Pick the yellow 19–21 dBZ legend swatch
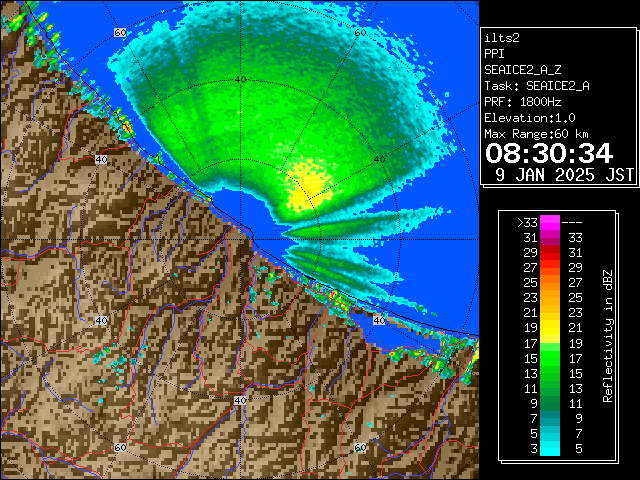The image size is (640, 480). (550, 328)
